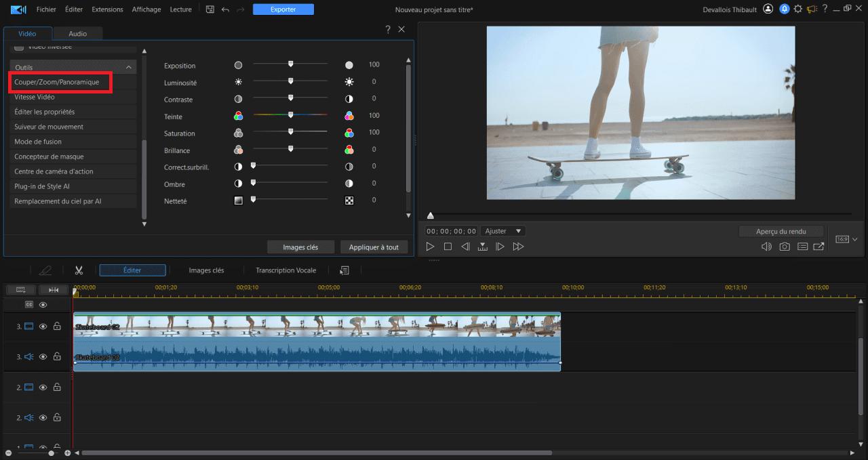868x460 pixels.
Task: Open the 16:9 aspect ratio dropdown
Action: coord(846,239)
